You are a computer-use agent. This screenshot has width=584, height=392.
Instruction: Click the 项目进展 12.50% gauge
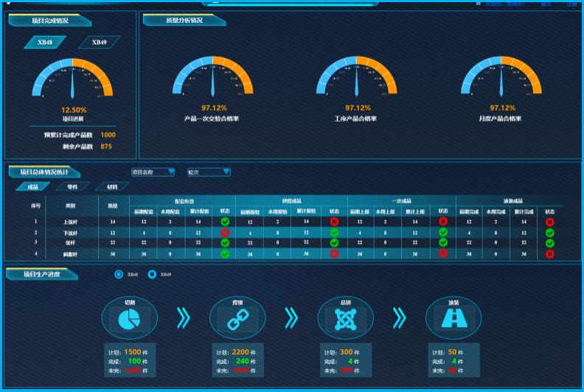pos(72,78)
